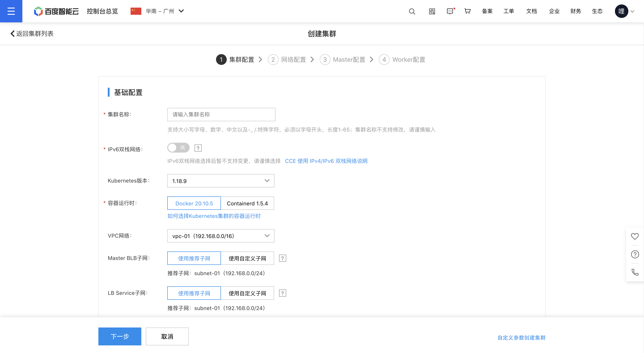The image size is (644, 353).
Task: Click the LB Service子网 help icon
Action: (x=282, y=293)
